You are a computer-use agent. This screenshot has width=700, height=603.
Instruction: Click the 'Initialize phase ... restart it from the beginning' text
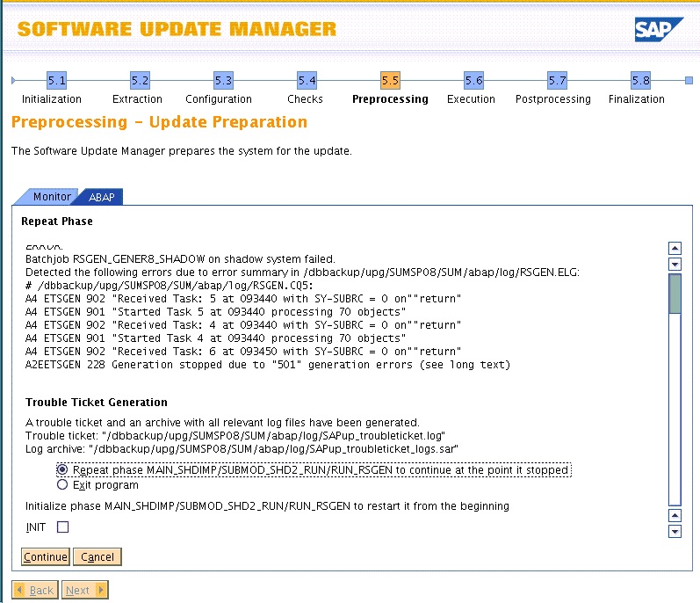click(267, 506)
